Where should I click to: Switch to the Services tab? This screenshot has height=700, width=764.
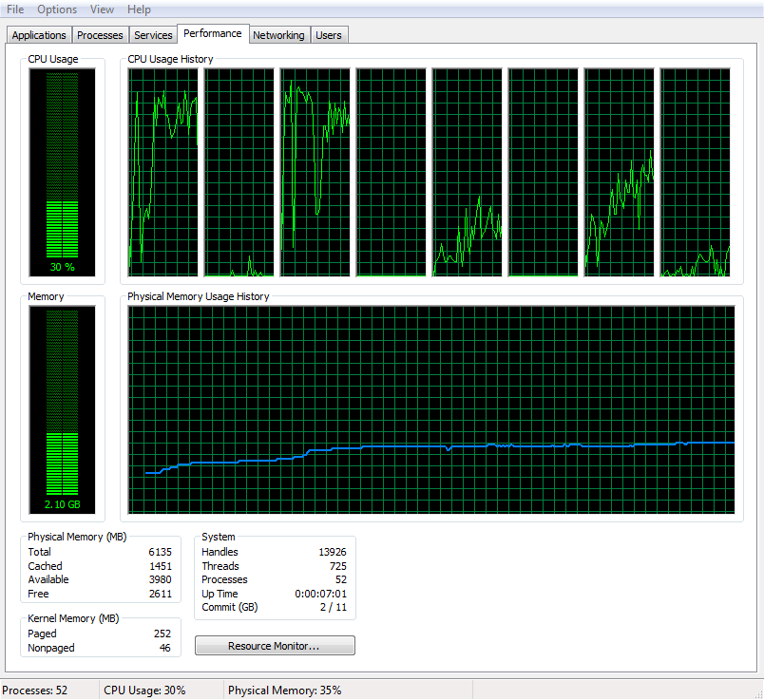pyautogui.click(x=153, y=35)
